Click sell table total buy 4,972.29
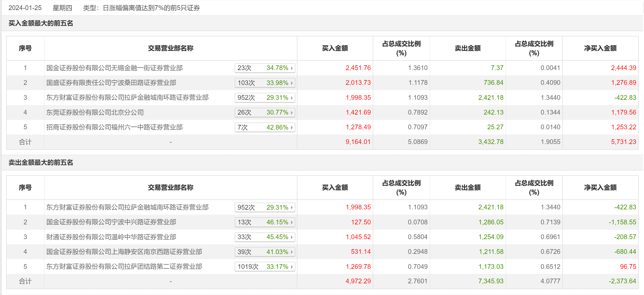 tap(358, 281)
